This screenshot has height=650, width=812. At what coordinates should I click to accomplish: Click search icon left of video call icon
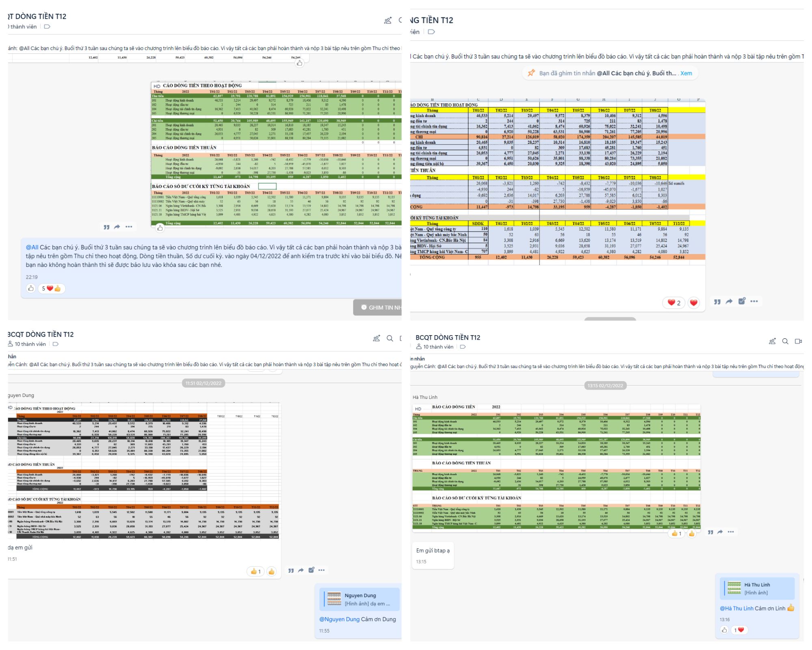(x=785, y=341)
